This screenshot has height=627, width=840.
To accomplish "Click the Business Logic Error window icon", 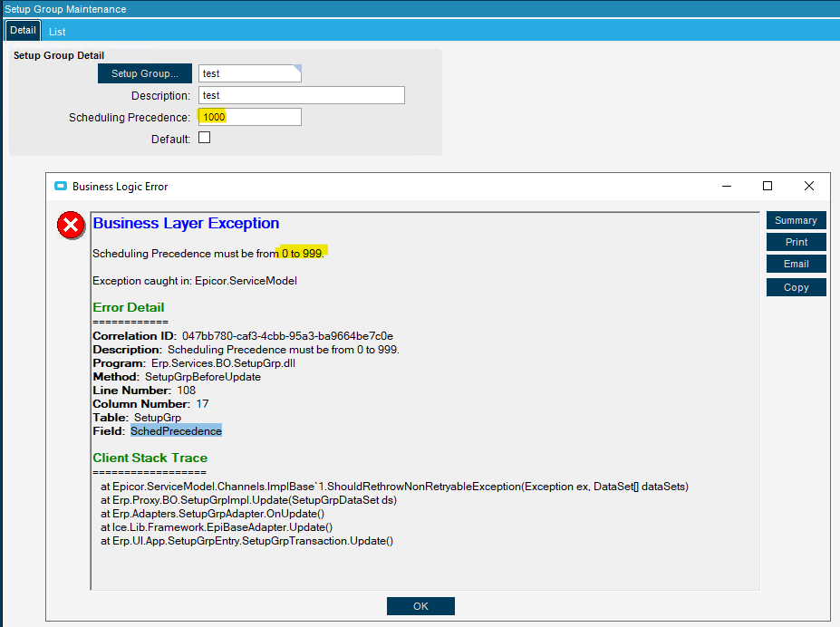I will tap(61, 187).
